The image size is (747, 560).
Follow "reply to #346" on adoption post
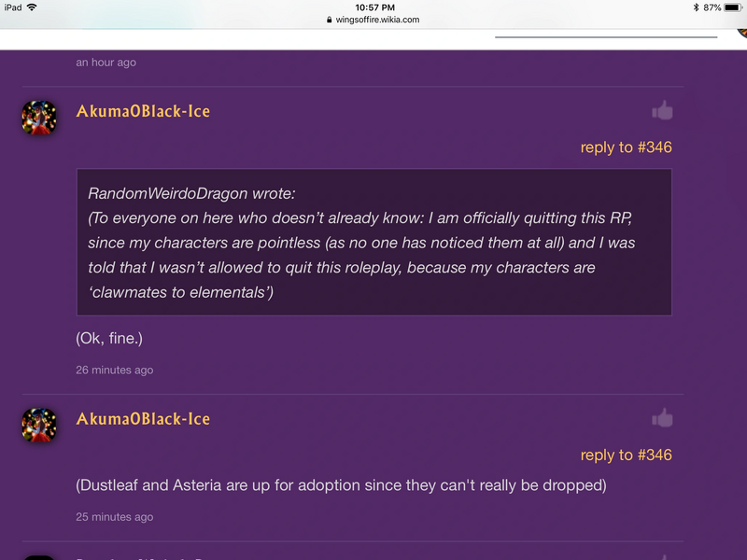click(626, 455)
